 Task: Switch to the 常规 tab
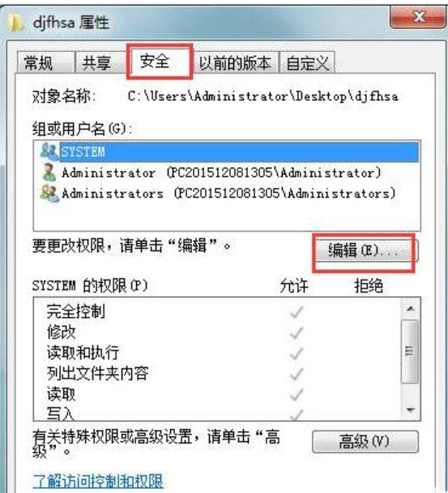[45, 62]
